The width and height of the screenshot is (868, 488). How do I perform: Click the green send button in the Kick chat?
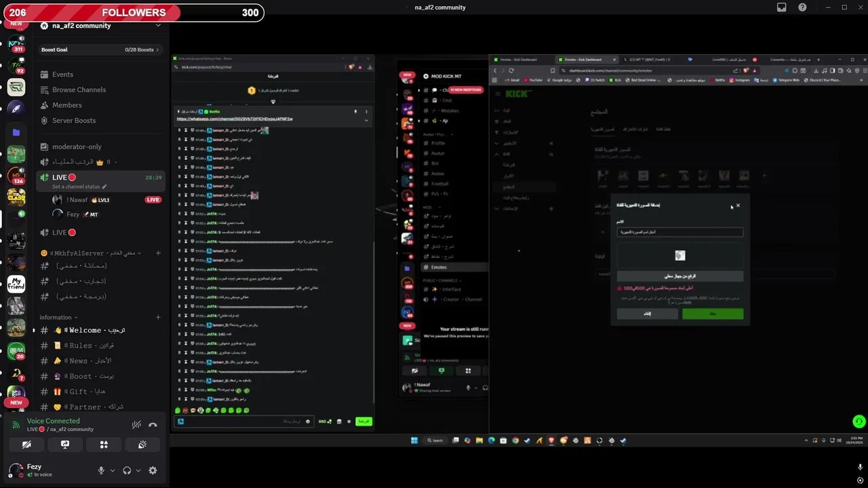[x=364, y=422]
